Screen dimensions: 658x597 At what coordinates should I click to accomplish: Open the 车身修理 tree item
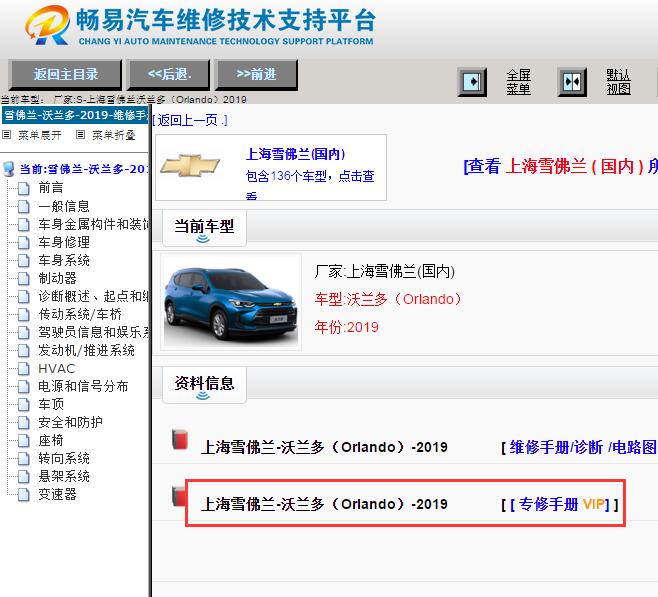click(x=64, y=242)
